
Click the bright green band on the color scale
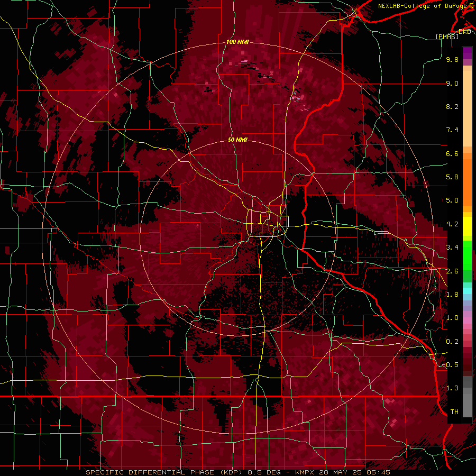point(467,255)
